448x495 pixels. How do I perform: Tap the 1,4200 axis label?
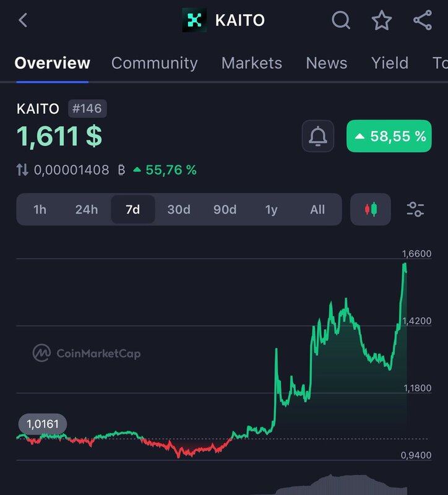click(x=416, y=321)
